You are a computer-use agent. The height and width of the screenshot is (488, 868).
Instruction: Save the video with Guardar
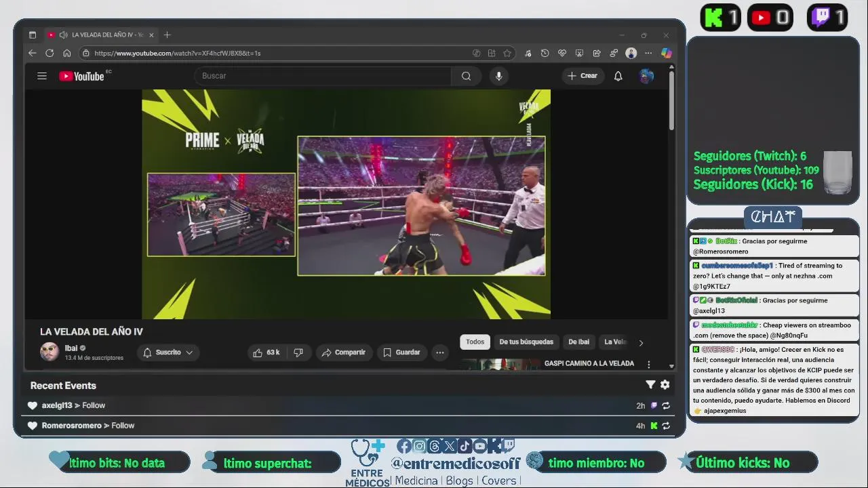point(401,352)
